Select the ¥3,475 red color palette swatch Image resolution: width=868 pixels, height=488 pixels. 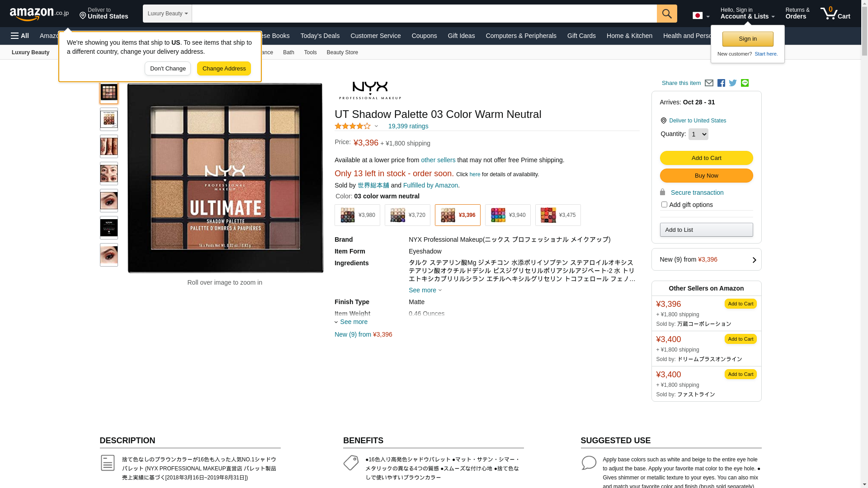[558, 215]
